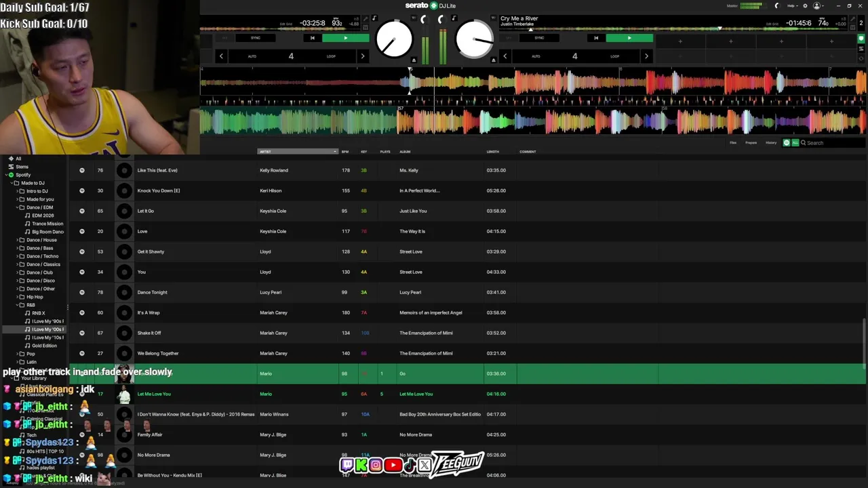Open the EDM 2026 playlist
Viewport: 868px width, 488px height.
click(43, 216)
